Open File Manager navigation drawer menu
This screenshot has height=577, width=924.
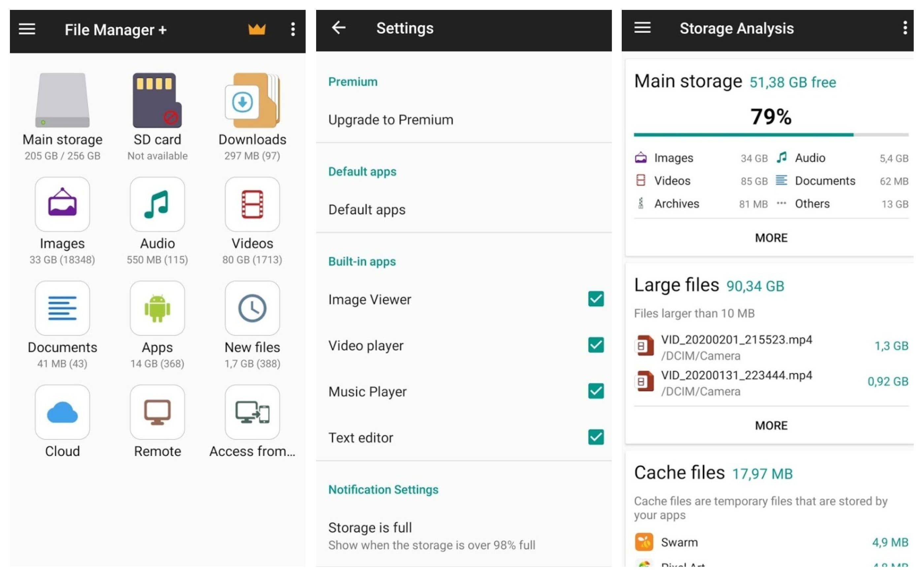(26, 29)
